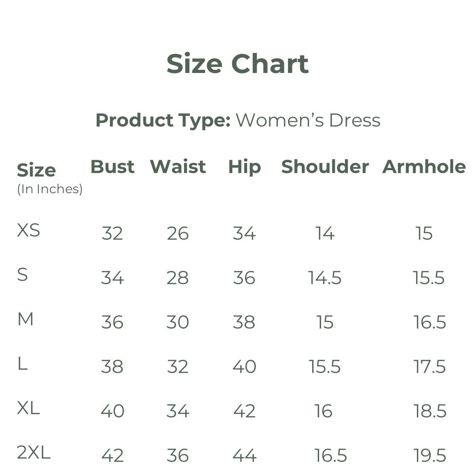Viewport: 476px width, 476px height.
Task: Select the Shoulder column header
Action: coord(325,167)
